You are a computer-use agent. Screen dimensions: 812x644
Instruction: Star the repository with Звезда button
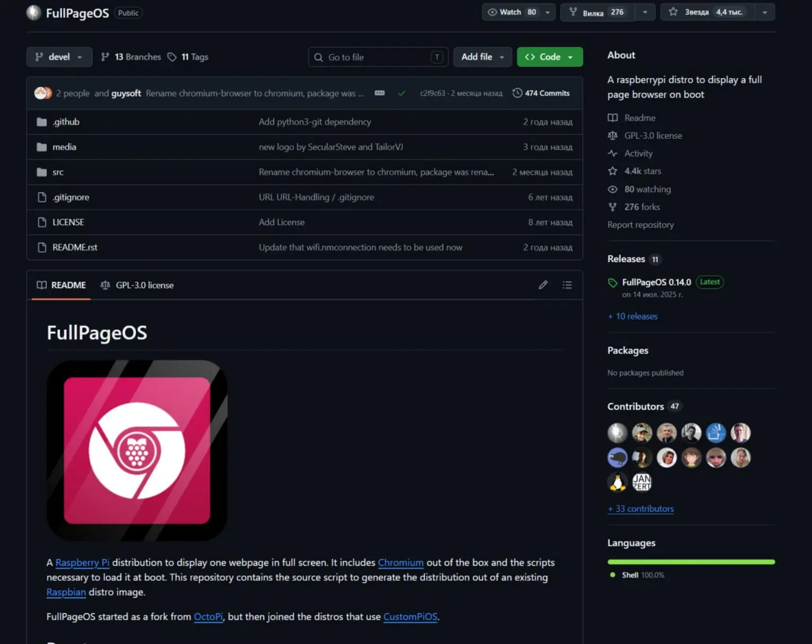707,12
